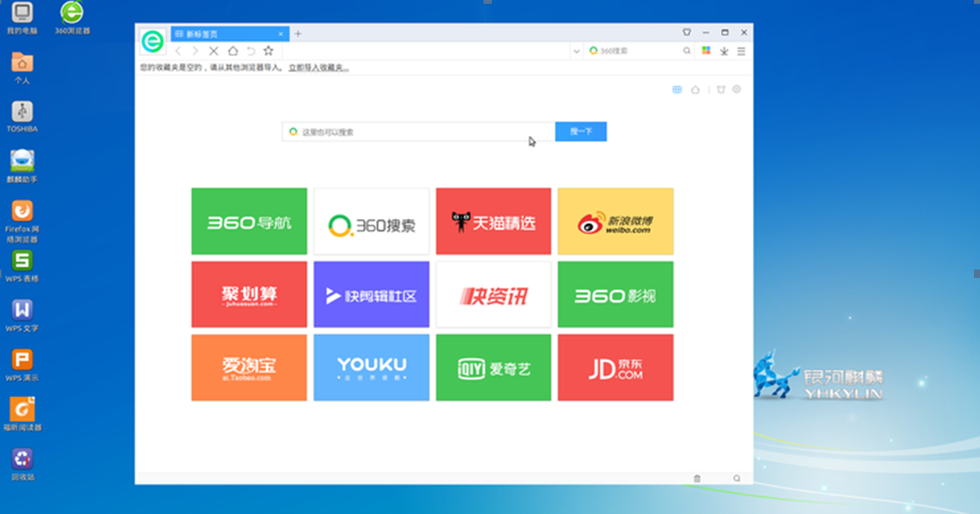The image size is (980, 514).
Task: Open the 爱淘宝 tile
Action: click(249, 367)
